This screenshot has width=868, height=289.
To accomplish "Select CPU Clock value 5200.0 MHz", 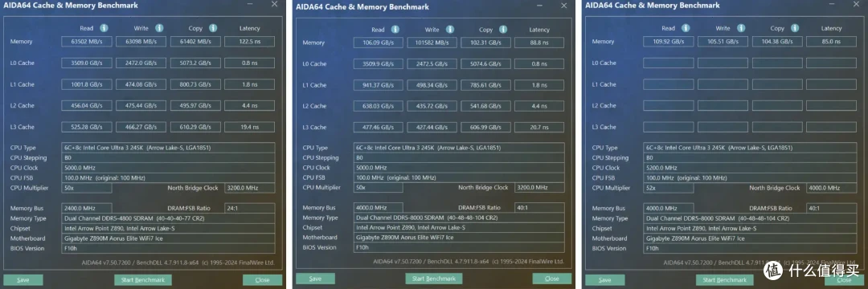I will pyautogui.click(x=751, y=168).
